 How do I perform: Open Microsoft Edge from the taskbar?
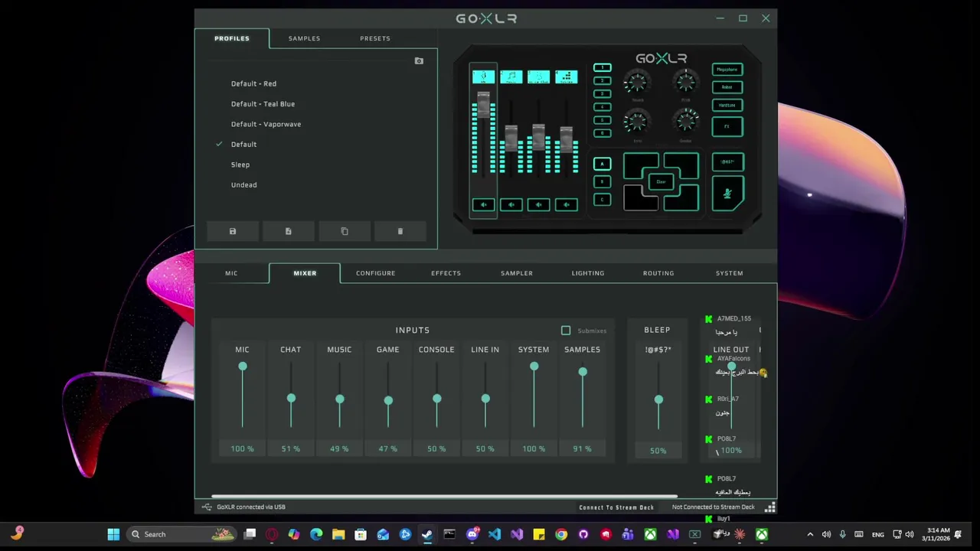click(x=316, y=534)
